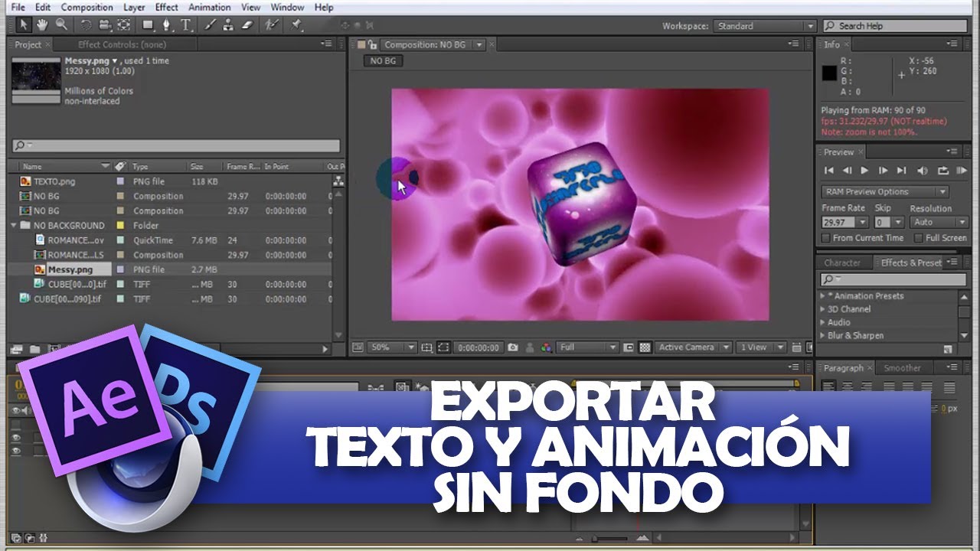Viewport: 980px width, 551px height.
Task: Toggle the transparency grid checkerboard icon
Action: [x=645, y=347]
